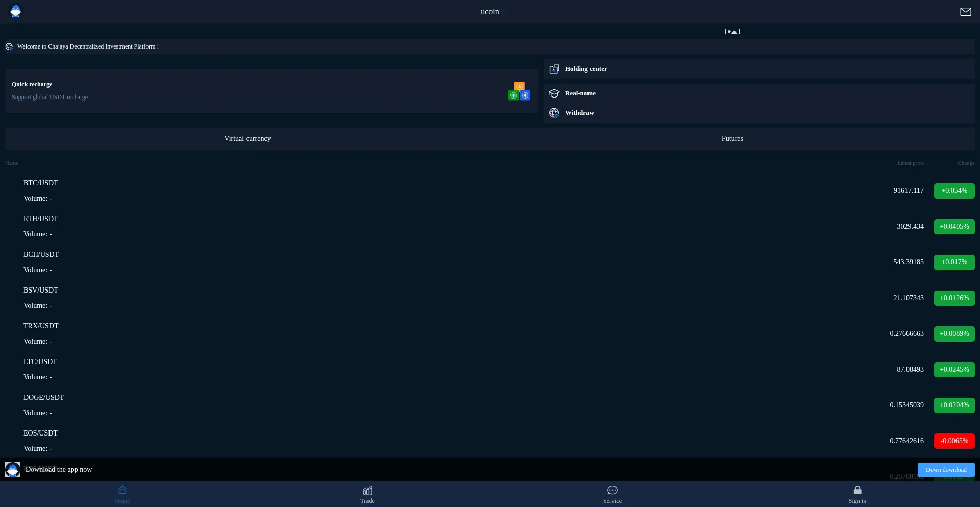Screen dimensions: 980x507
Task: Open the Trade chart icon in bottom bar
Action: click(367, 491)
